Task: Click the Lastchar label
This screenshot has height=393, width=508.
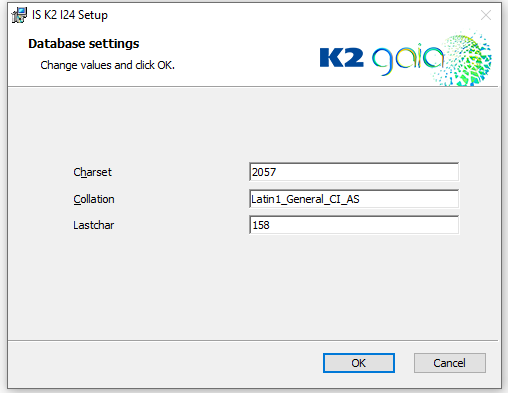Action: pos(93,225)
